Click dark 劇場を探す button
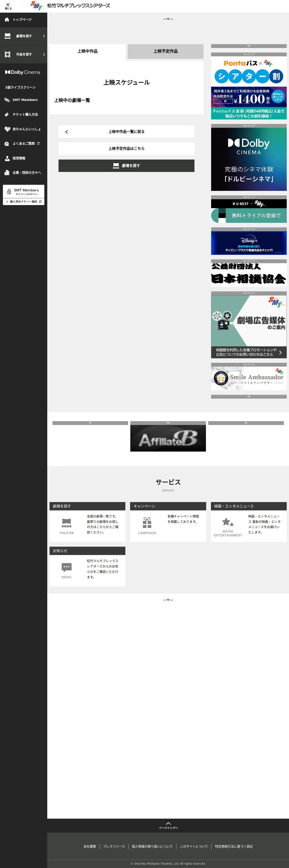 pyautogui.click(x=126, y=166)
